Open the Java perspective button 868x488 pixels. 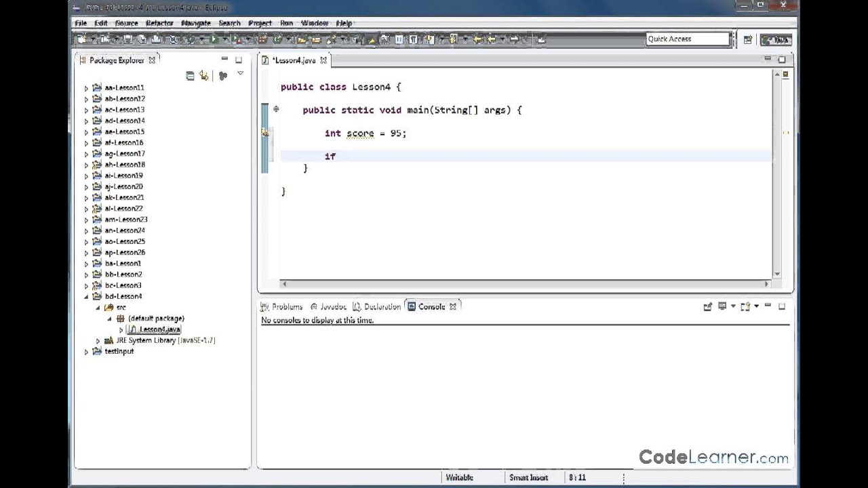pyautogui.click(x=776, y=39)
